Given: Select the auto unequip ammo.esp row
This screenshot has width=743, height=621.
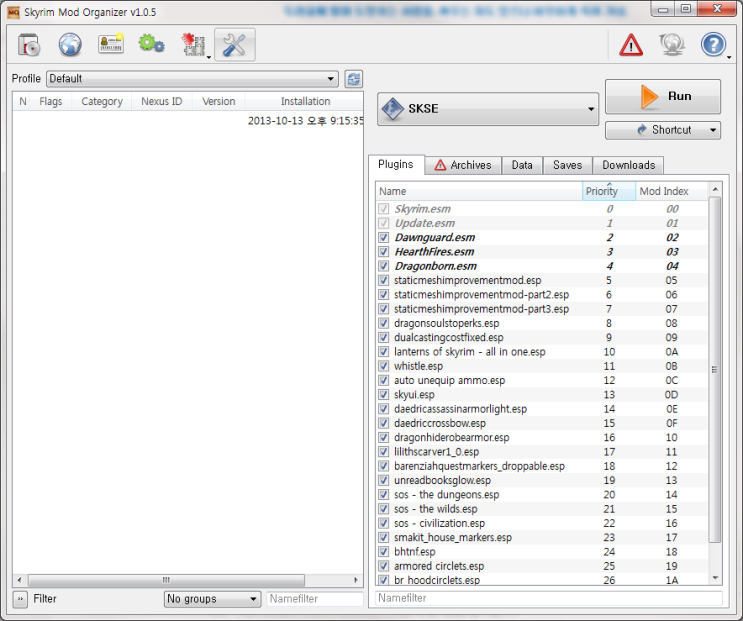Looking at the screenshot, I should point(542,380).
